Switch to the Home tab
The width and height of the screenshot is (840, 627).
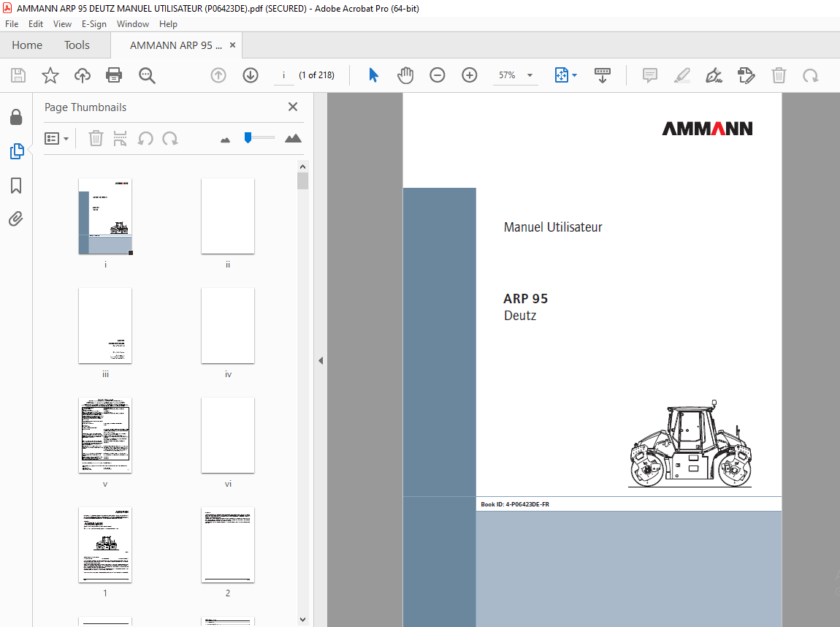(27, 45)
